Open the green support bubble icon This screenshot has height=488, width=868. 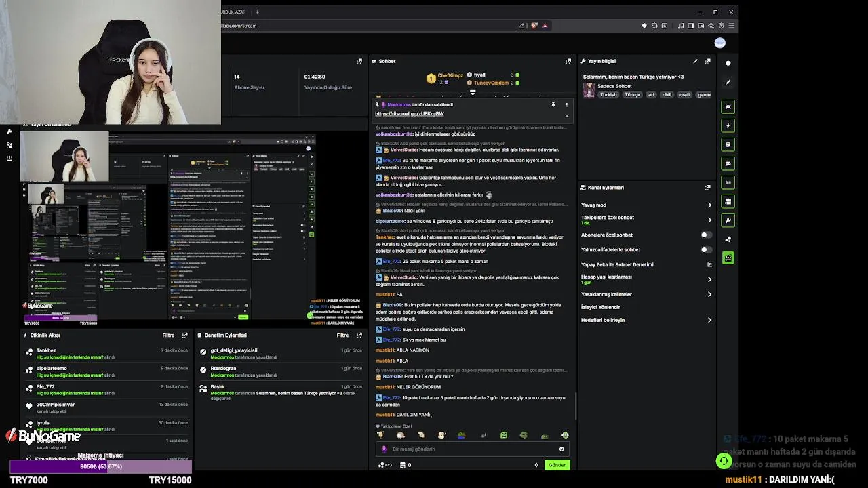point(724,462)
